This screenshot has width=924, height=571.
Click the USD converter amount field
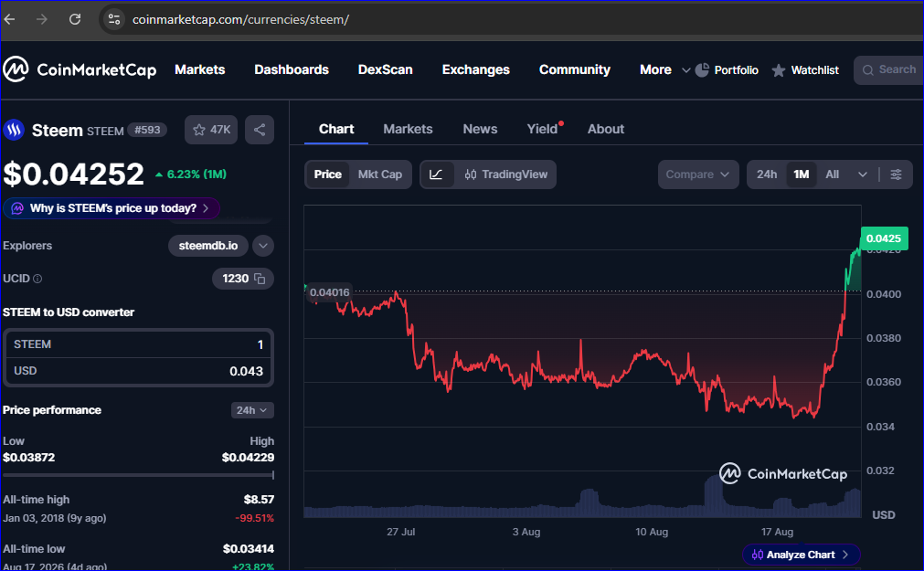tap(138, 371)
